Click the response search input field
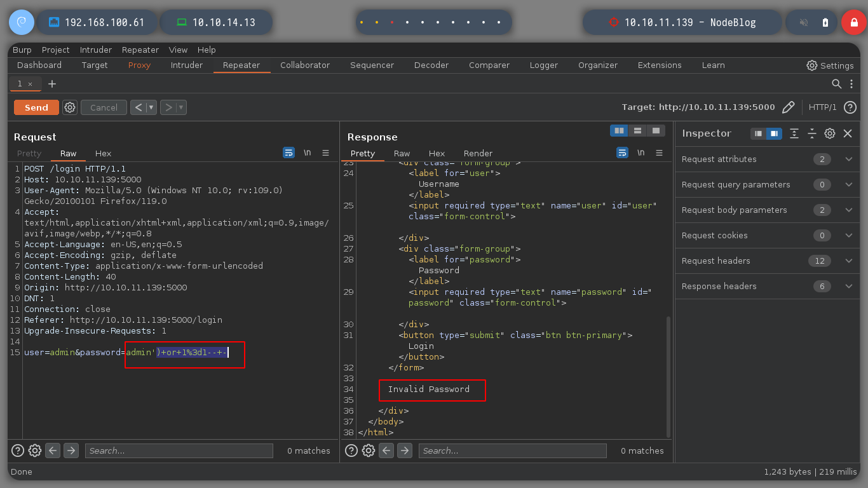Screen dimensions: 868x488 [512, 451]
